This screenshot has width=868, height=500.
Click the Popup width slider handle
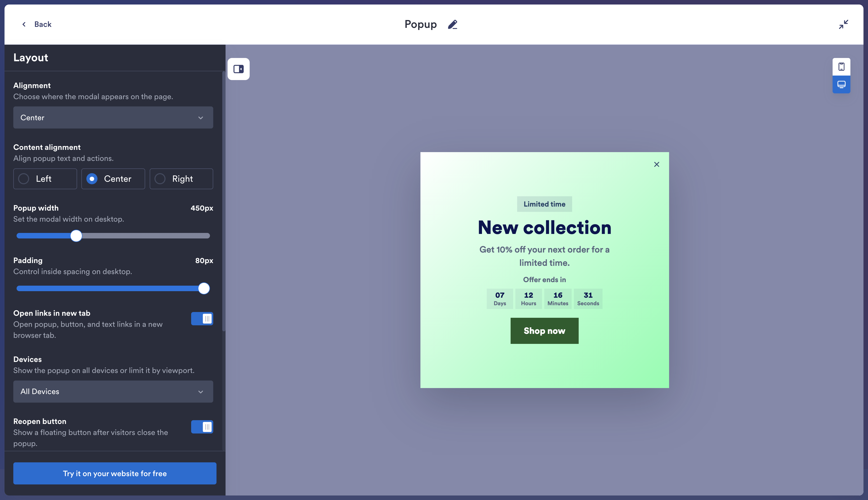click(76, 236)
